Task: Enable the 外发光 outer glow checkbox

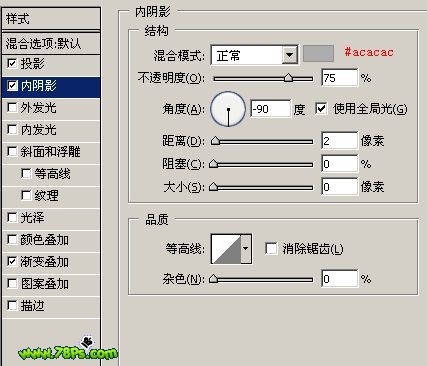Action: [12, 107]
